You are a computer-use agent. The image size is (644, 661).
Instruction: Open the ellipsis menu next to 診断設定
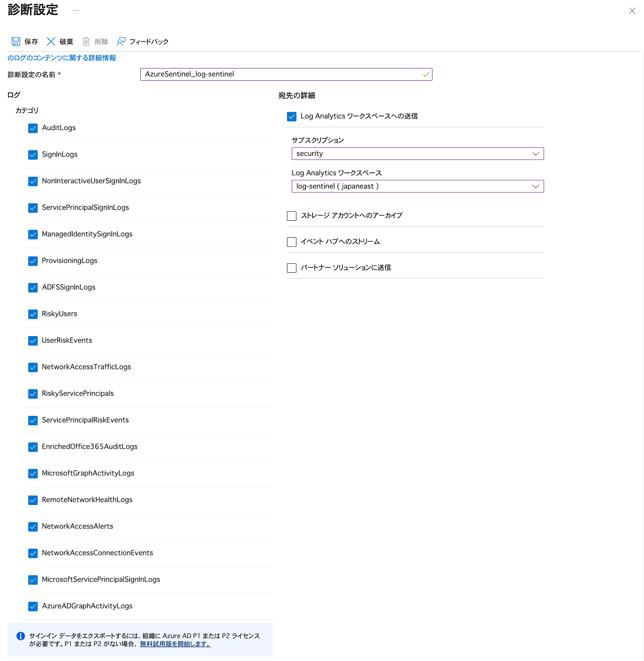[75, 11]
